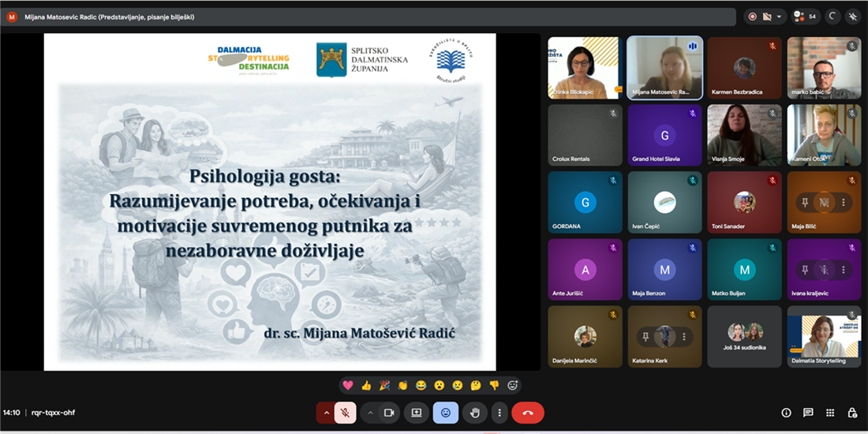Send the surprised face reaction
The image size is (868, 434).
pyautogui.click(x=440, y=385)
